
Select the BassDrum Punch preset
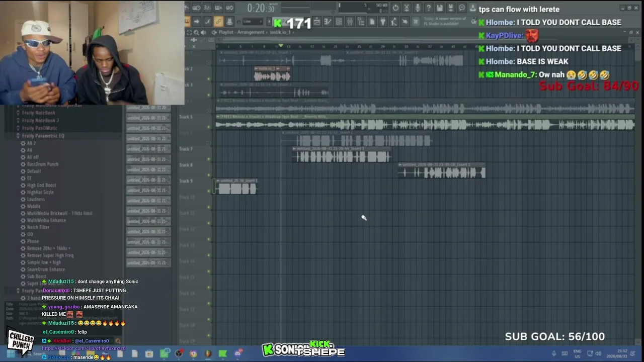43,164
